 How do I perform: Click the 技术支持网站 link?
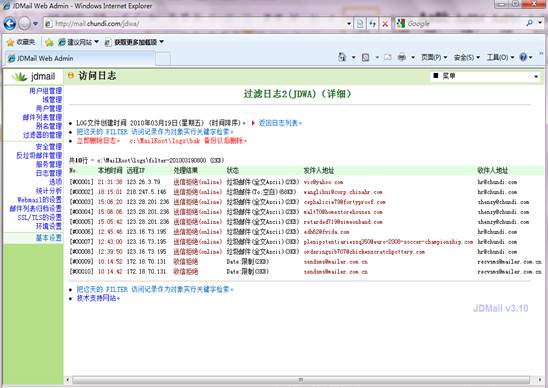[x=97, y=298]
